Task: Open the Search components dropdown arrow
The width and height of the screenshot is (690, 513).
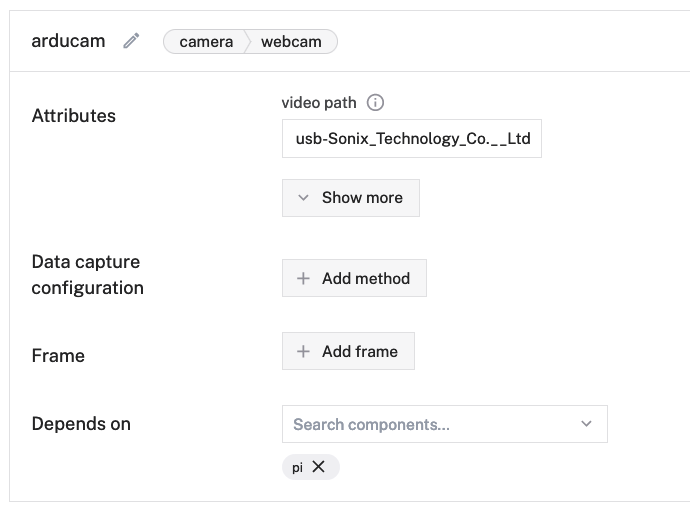Action: coord(586,424)
